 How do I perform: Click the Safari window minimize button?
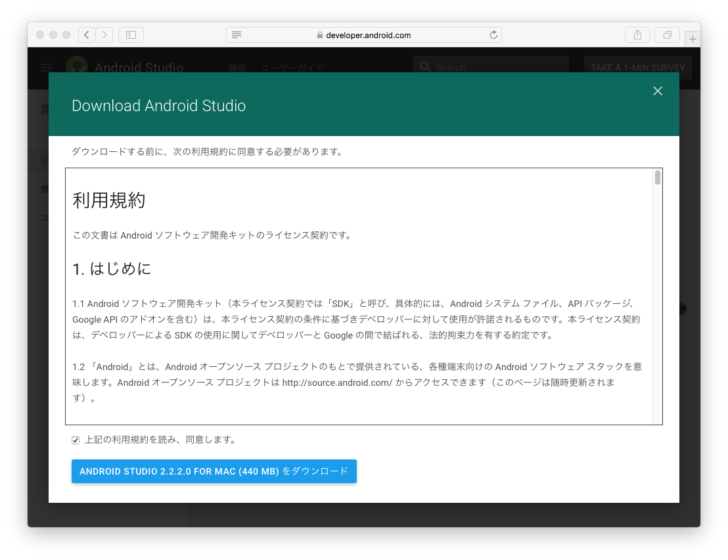[x=53, y=35]
